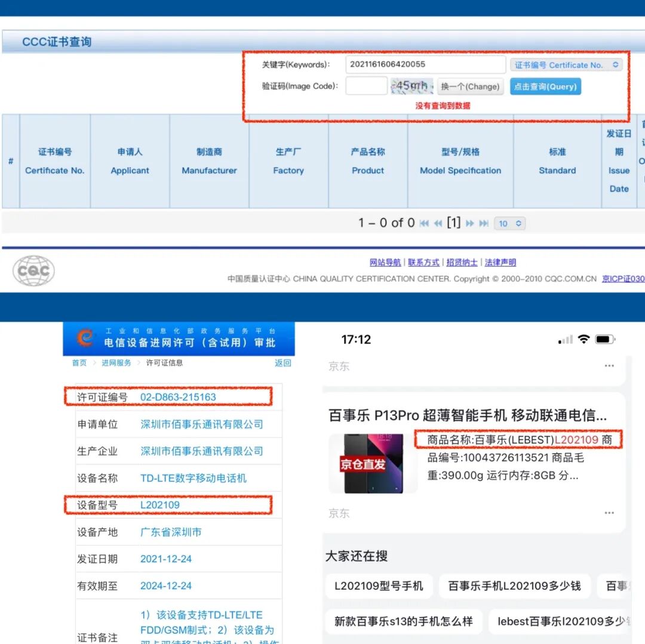Open the 网站导航 link
The image size is (645, 644).
[x=385, y=262]
